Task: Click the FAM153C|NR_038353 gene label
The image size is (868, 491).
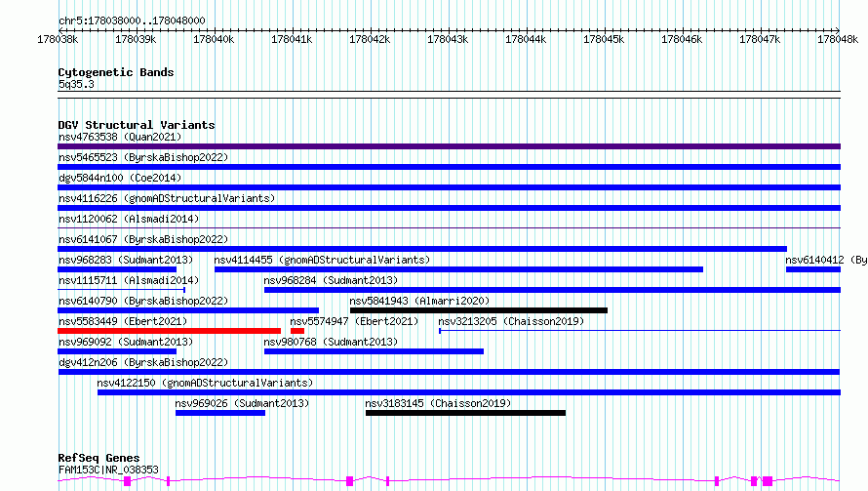Action: (108, 470)
